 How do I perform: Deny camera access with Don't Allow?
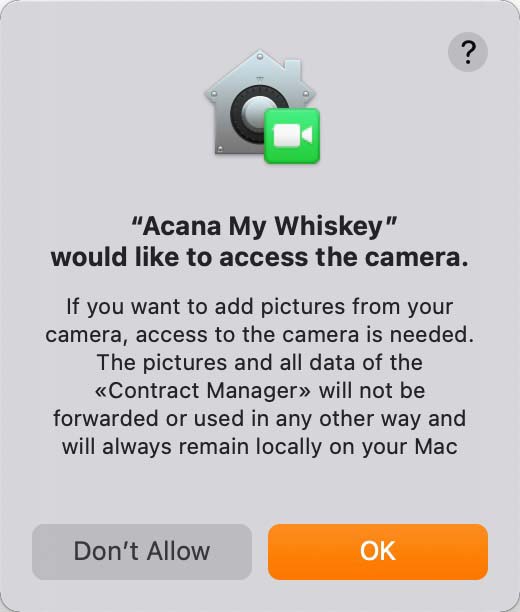pyautogui.click(x=142, y=552)
